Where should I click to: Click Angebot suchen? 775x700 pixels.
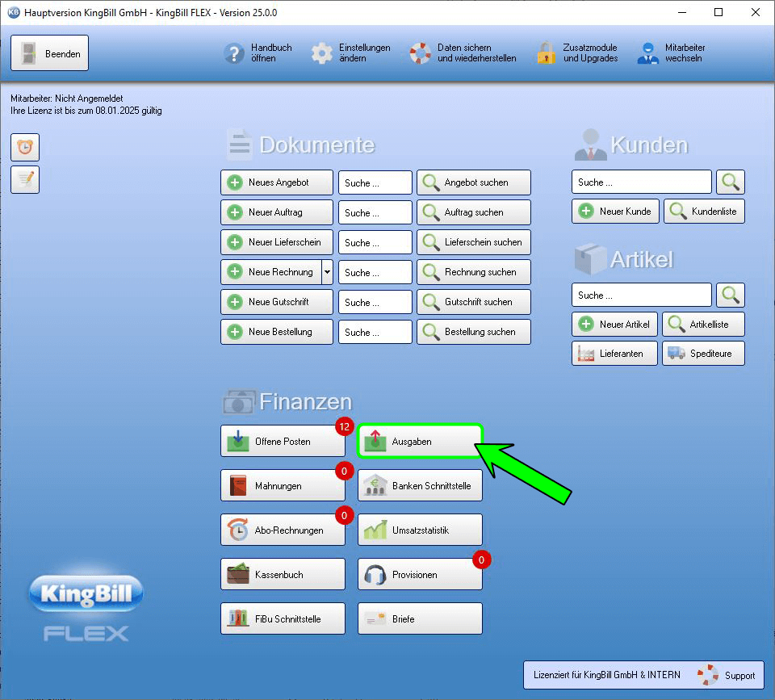pyautogui.click(x=474, y=182)
